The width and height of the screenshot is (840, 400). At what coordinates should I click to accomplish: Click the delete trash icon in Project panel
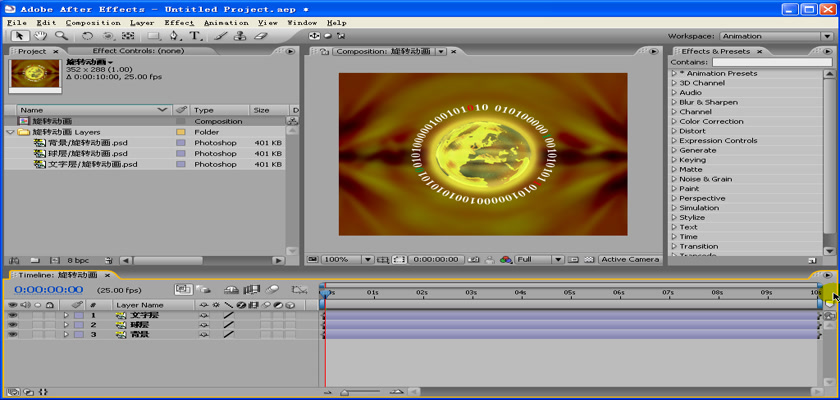click(109, 260)
